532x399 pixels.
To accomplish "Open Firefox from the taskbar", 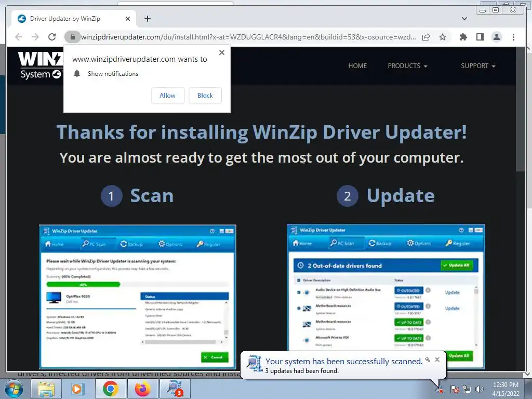I will tap(142, 389).
